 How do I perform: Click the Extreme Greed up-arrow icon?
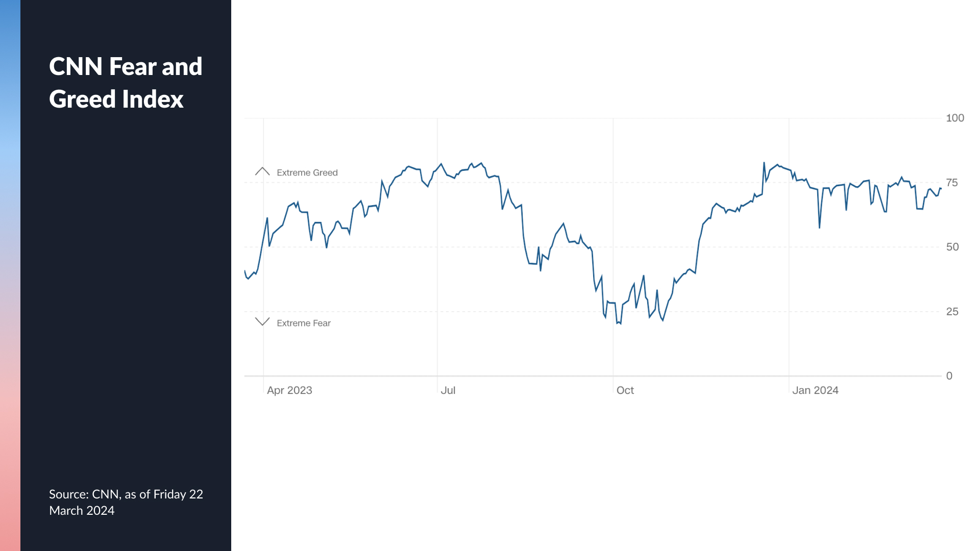pos(262,171)
